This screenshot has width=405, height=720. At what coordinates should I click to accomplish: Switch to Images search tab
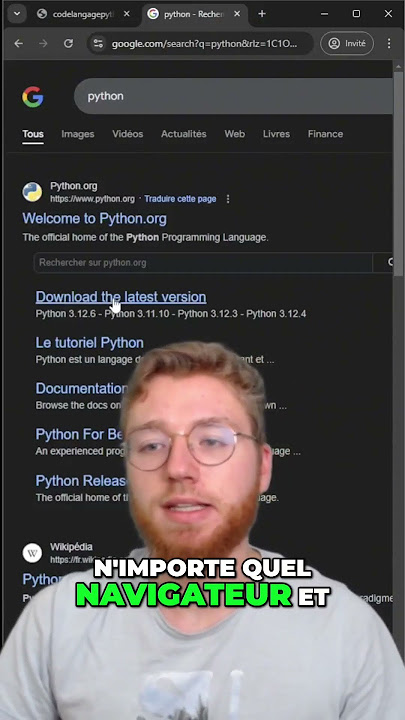point(78,134)
